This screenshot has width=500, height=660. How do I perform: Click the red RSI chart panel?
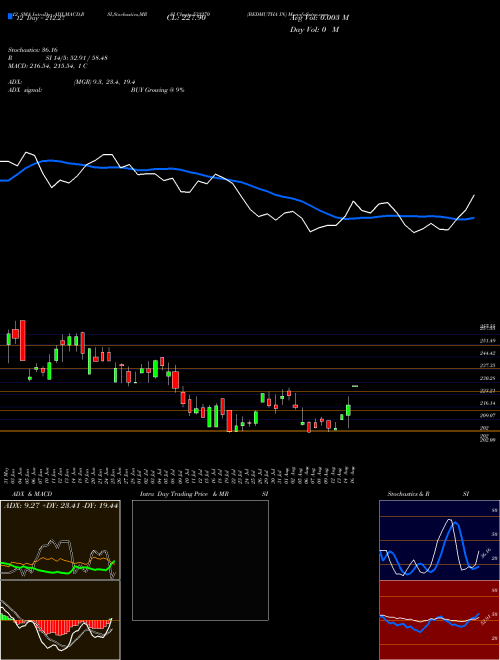[439, 620]
